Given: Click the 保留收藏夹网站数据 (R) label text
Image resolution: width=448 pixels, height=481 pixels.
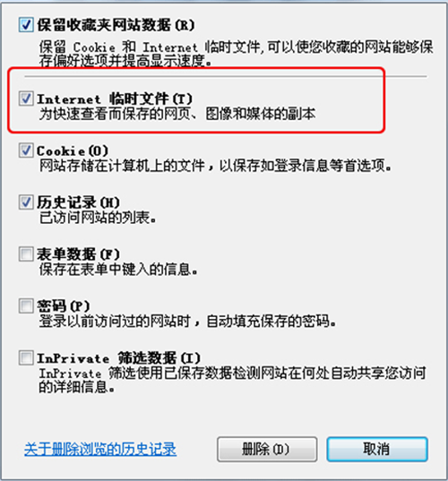Looking at the screenshot, I should tap(116, 25).
